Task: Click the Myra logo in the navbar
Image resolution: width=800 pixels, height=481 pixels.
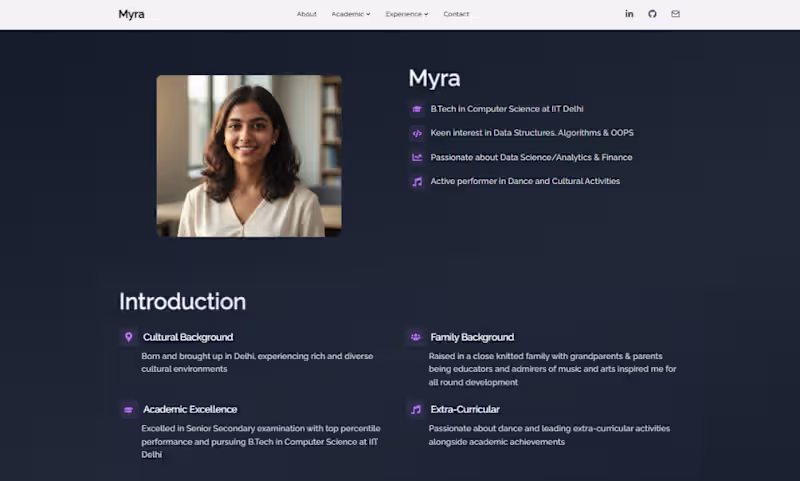Action: 131,14
